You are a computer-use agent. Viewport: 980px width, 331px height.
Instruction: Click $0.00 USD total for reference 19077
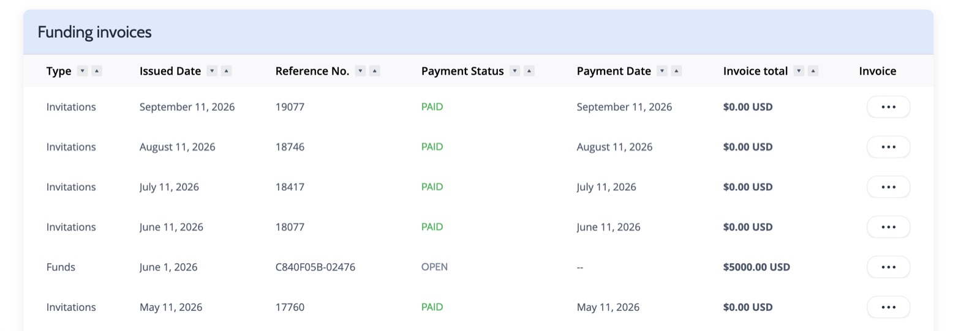748,107
